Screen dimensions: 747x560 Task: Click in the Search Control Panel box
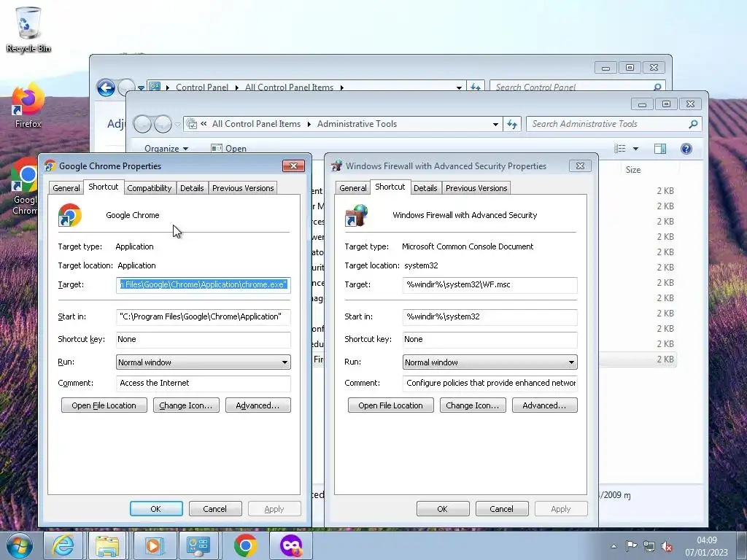tap(572, 87)
